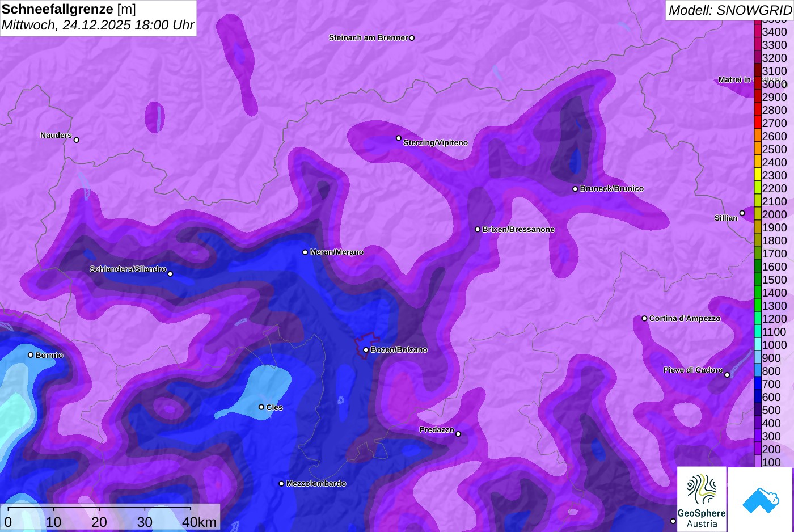Click the Matrei in Osttirol label
Viewport: 794px width, 532px height.
749,79
